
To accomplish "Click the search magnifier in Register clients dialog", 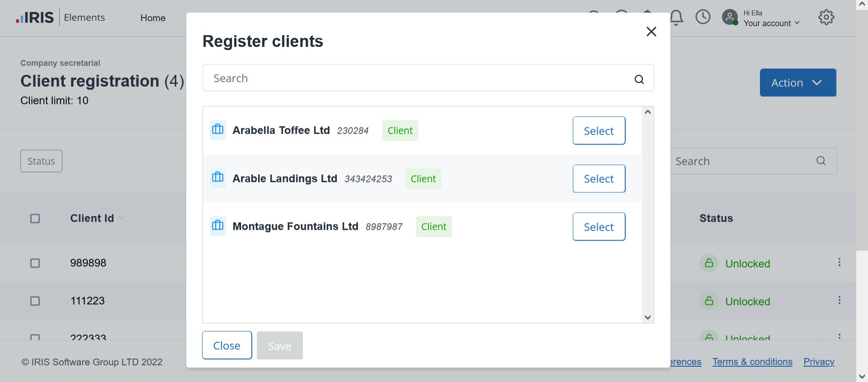I will (x=639, y=79).
